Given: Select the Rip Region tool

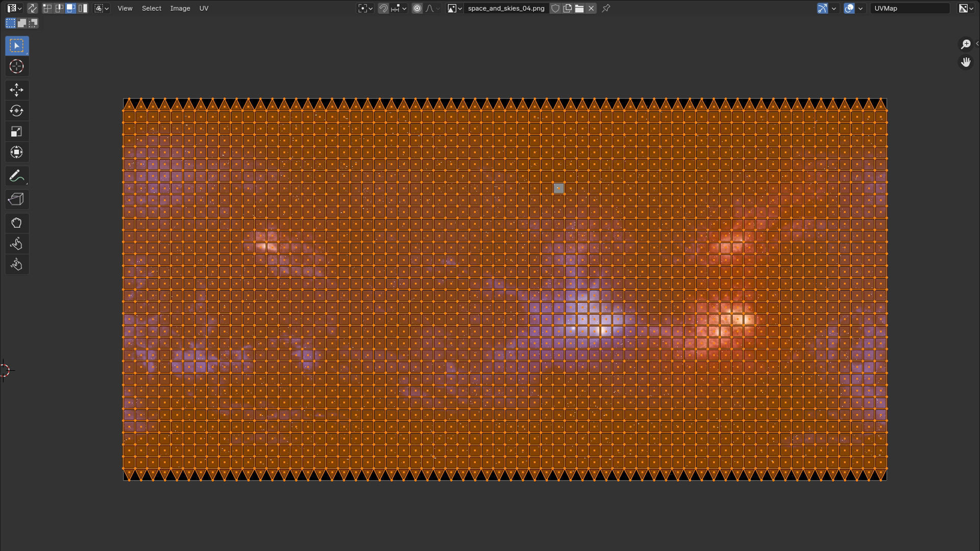Looking at the screenshot, I should click(16, 199).
